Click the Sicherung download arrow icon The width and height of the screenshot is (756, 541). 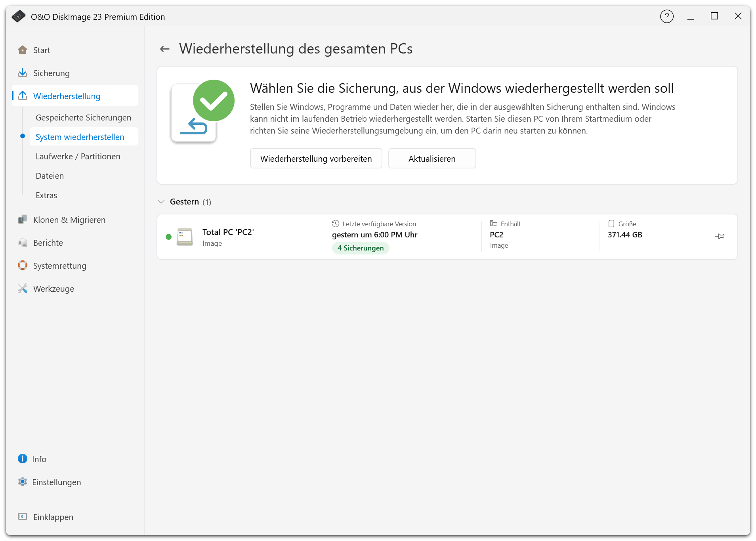click(x=23, y=73)
